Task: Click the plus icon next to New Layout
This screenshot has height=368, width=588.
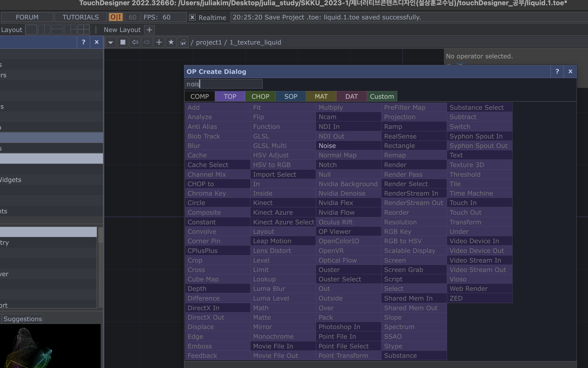Action: tap(149, 30)
